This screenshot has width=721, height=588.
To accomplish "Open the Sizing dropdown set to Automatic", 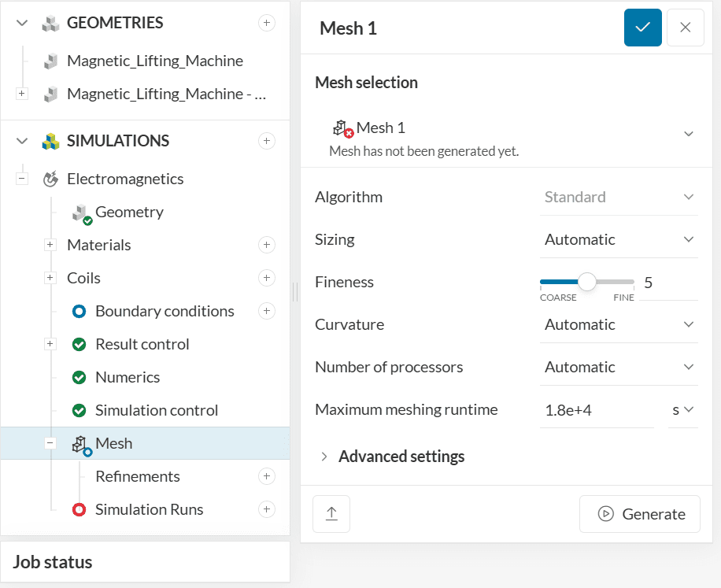I will click(x=619, y=239).
